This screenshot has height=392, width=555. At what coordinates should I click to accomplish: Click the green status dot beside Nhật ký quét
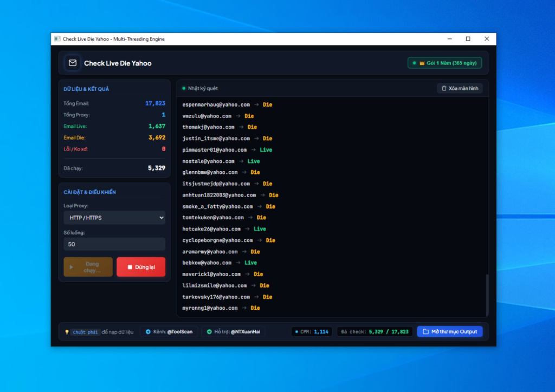click(x=184, y=88)
